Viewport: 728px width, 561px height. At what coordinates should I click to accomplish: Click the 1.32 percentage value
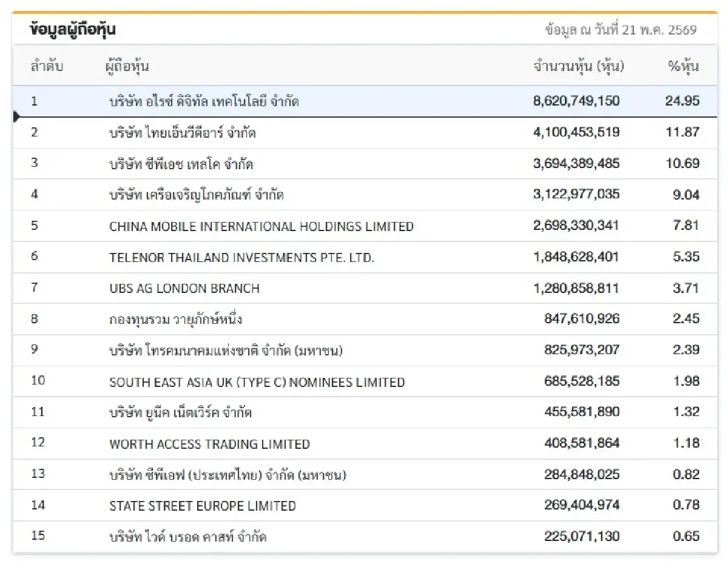point(686,412)
